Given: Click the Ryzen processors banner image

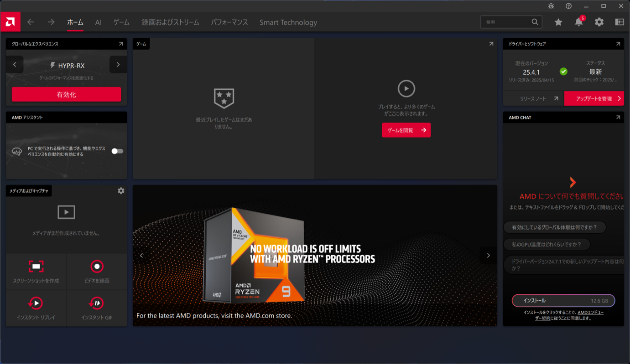Looking at the screenshot, I should tap(315, 255).
